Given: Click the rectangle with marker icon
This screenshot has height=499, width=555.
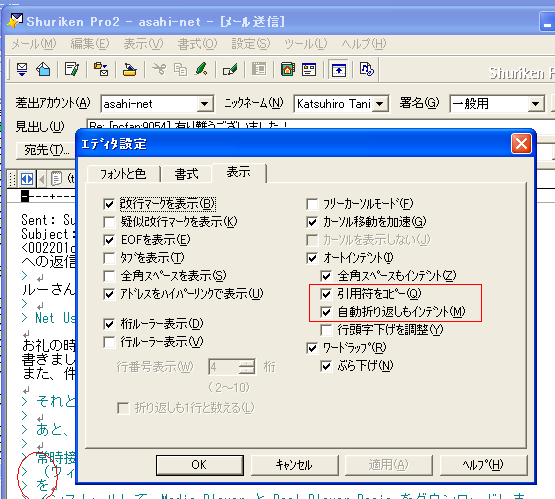Looking at the screenshot, I should click(x=230, y=69).
